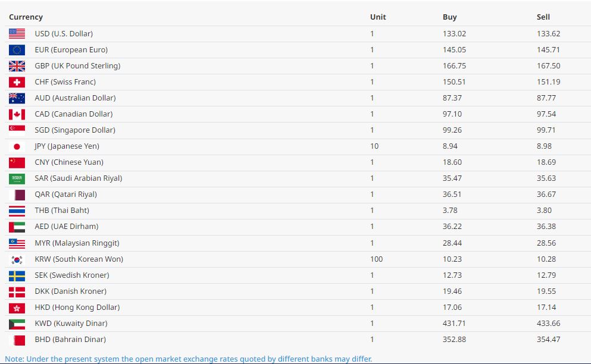Select the UK Union Jack flag icon
The height and width of the screenshot is (364, 591).
click(x=17, y=66)
